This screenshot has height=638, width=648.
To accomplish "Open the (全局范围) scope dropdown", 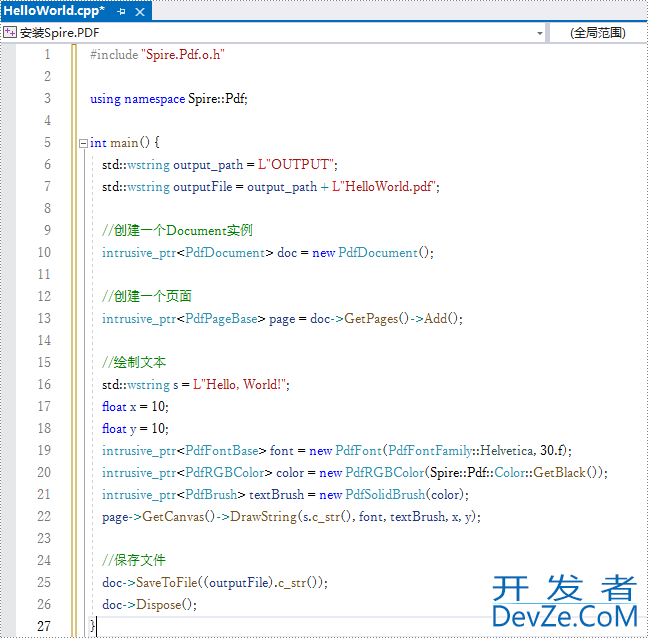I will click(598, 33).
